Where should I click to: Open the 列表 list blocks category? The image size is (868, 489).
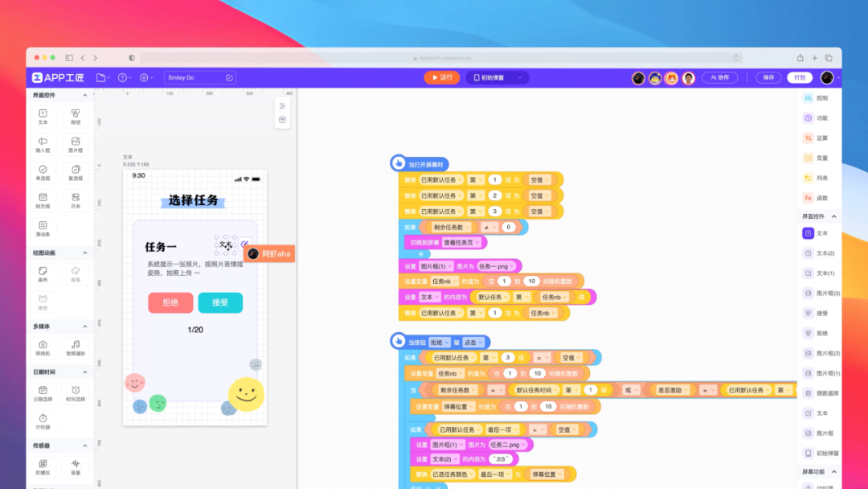[816, 178]
